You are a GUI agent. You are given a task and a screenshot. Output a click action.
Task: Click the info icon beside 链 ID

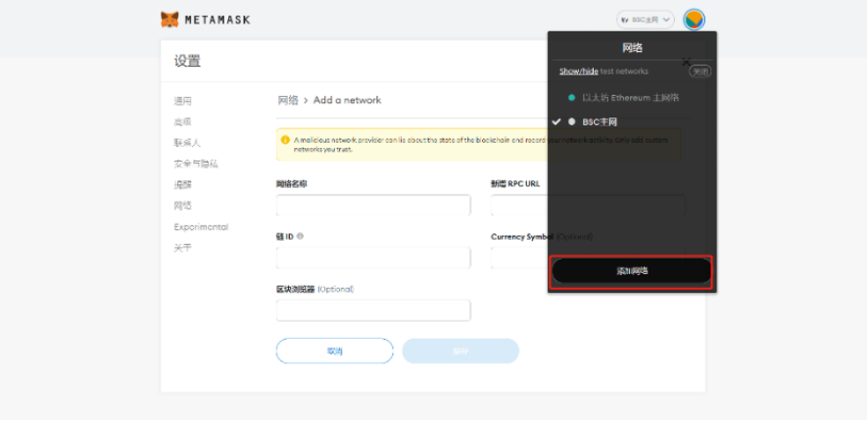click(300, 236)
